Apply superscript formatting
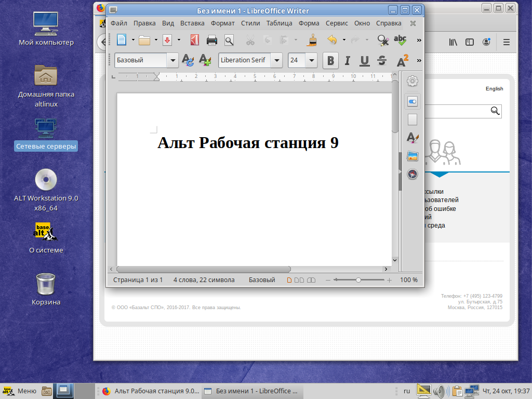The image size is (532, 399). click(x=402, y=60)
